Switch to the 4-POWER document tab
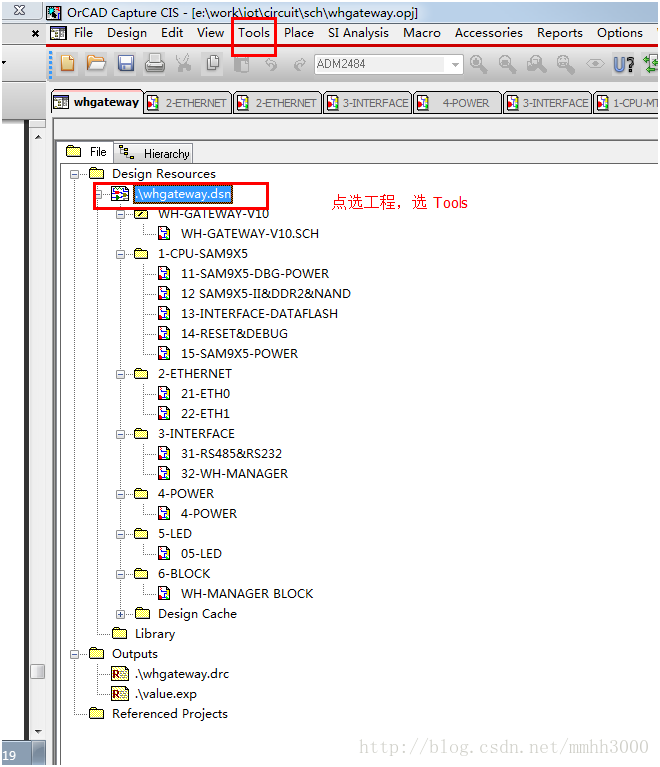This screenshot has width=660, height=767. click(x=457, y=103)
